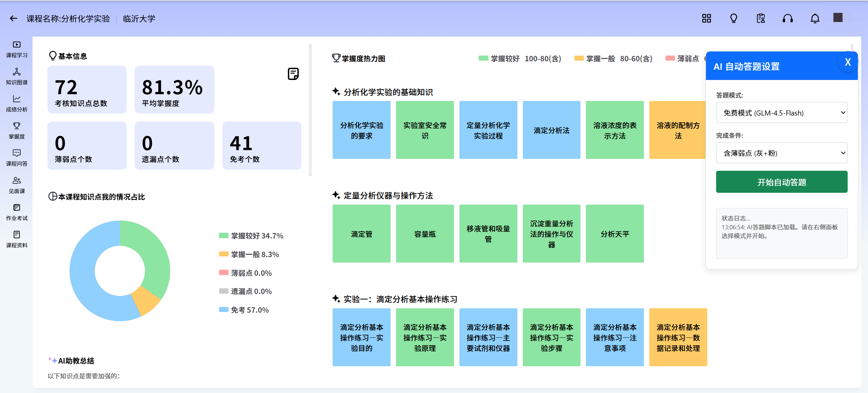Open the grid apps icon in header

click(x=706, y=19)
